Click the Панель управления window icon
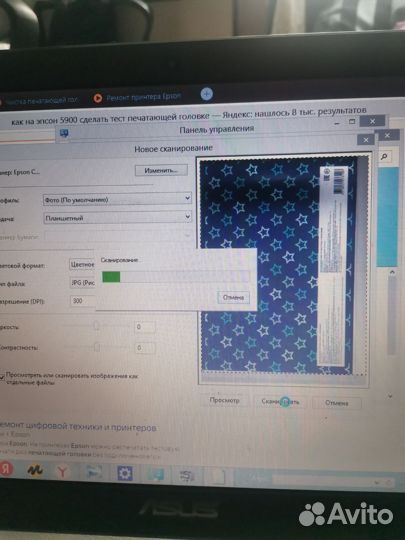Screen dimensions: 405x540 pos(64,134)
